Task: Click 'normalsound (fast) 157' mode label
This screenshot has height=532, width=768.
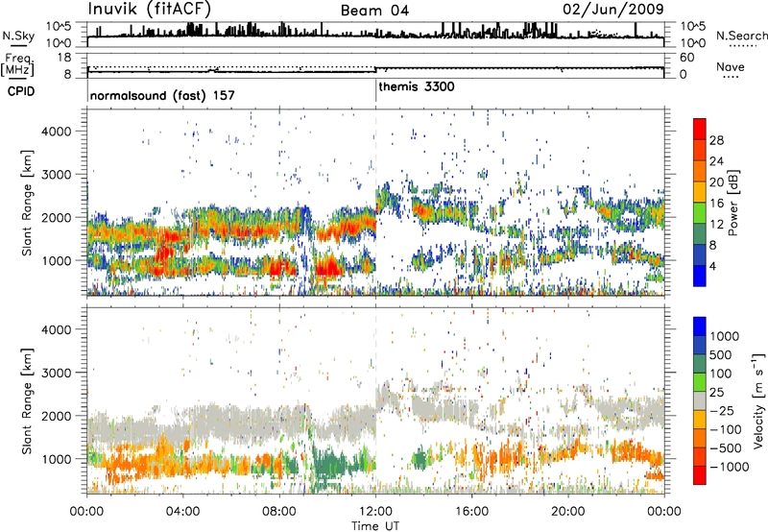Action: click(x=162, y=95)
